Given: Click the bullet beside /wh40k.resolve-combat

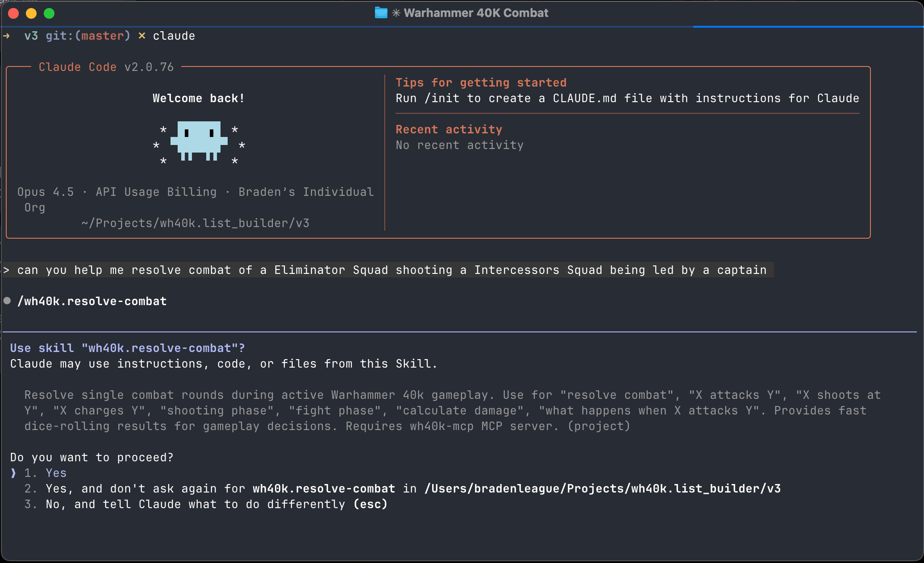Looking at the screenshot, I should pos(7,301).
